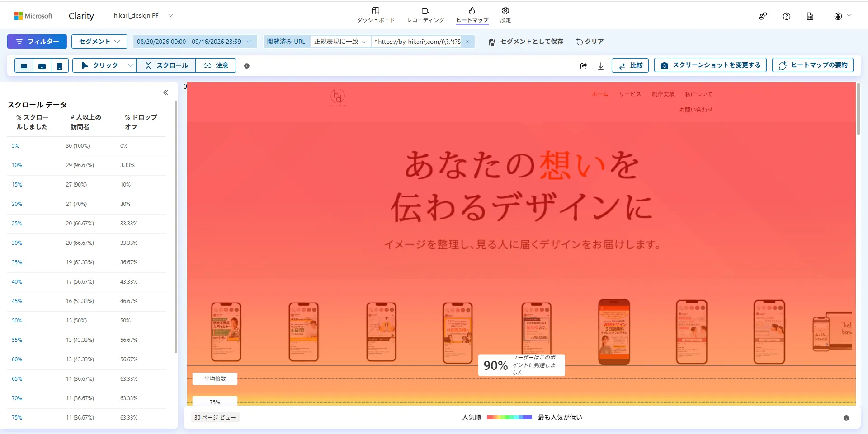Click the documentation page icon
Image resolution: width=868 pixels, height=434 pixels.
pos(810,16)
